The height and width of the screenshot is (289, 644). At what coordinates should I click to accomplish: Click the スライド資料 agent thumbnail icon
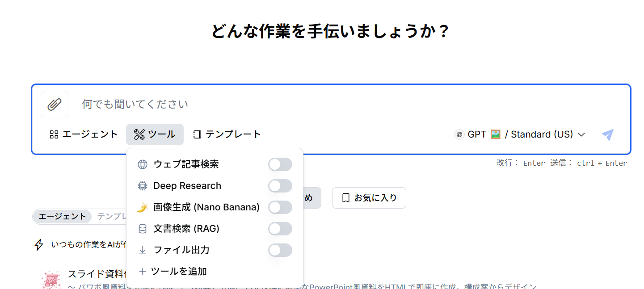pyautogui.click(x=51, y=279)
